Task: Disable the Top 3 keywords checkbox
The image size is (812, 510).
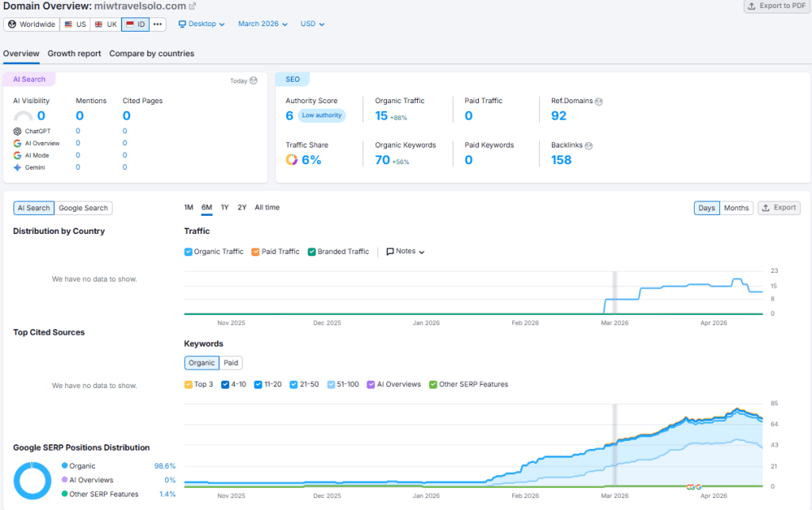Action: (189, 385)
